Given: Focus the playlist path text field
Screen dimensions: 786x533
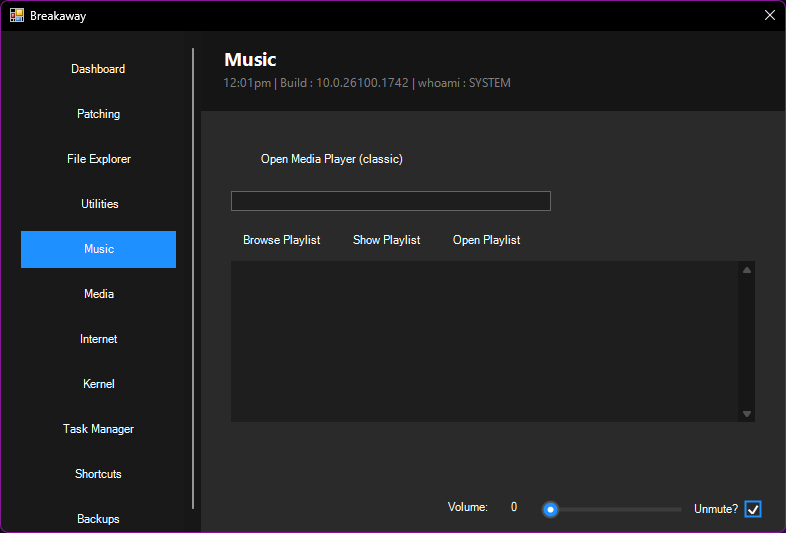Looking at the screenshot, I should (390, 201).
